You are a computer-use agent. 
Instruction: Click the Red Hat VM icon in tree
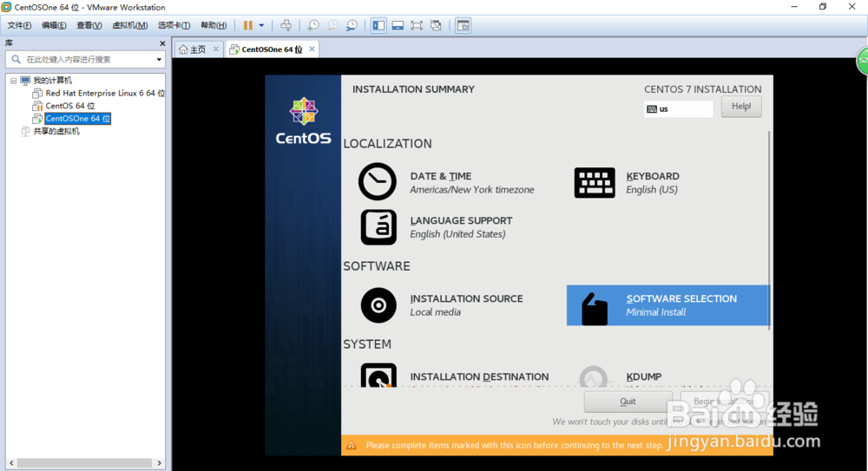(x=37, y=93)
